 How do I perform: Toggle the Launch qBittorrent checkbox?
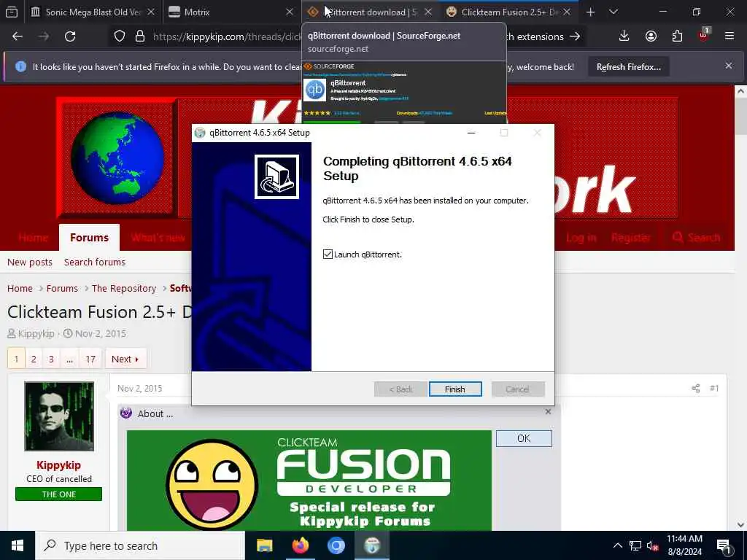coord(328,254)
